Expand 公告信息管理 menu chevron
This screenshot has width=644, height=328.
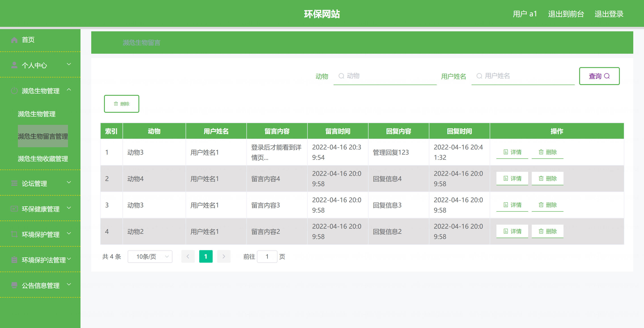(69, 284)
